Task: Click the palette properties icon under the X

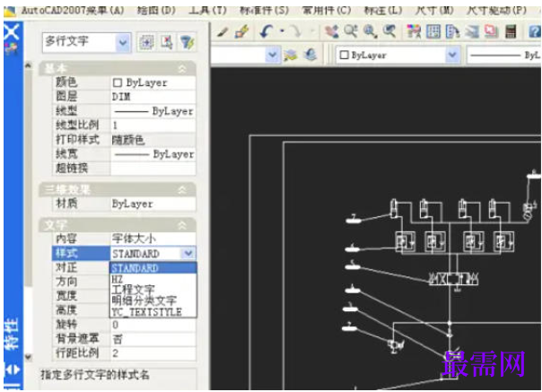Action: [12, 49]
